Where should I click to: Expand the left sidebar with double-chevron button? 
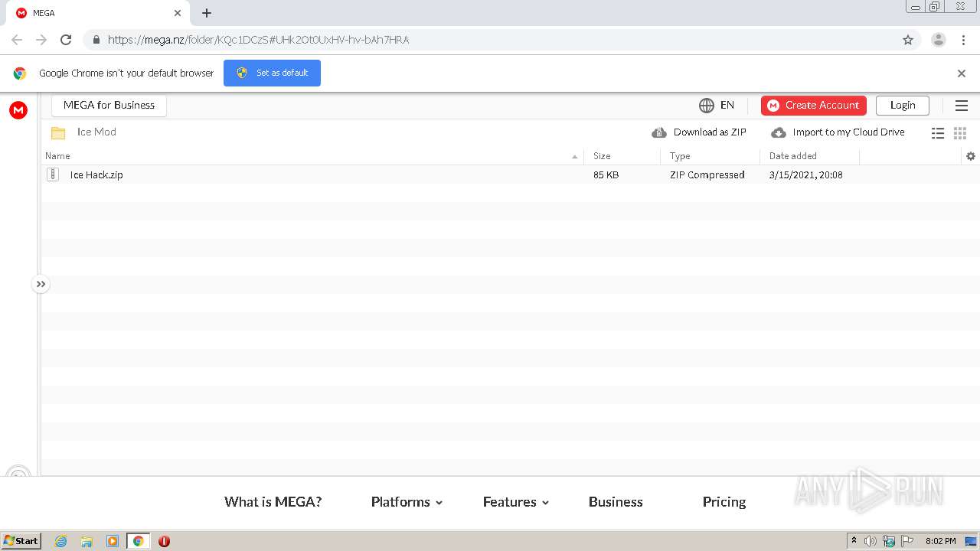point(41,284)
